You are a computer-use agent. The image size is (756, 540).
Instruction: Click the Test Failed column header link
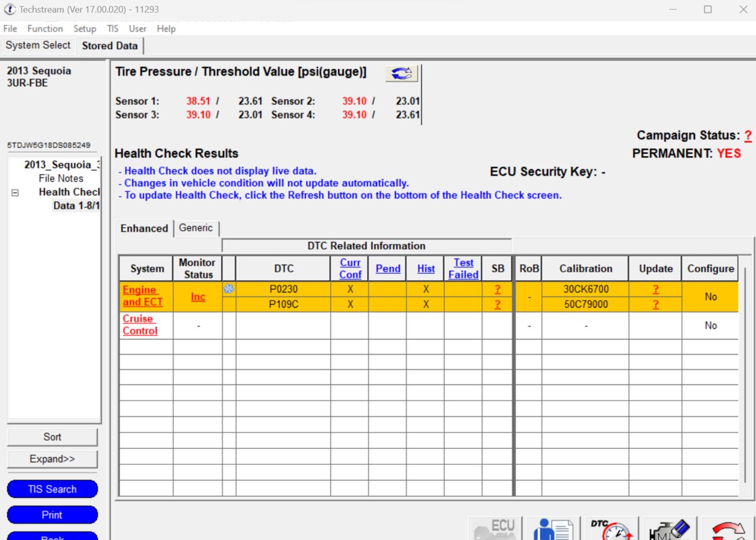pos(463,269)
